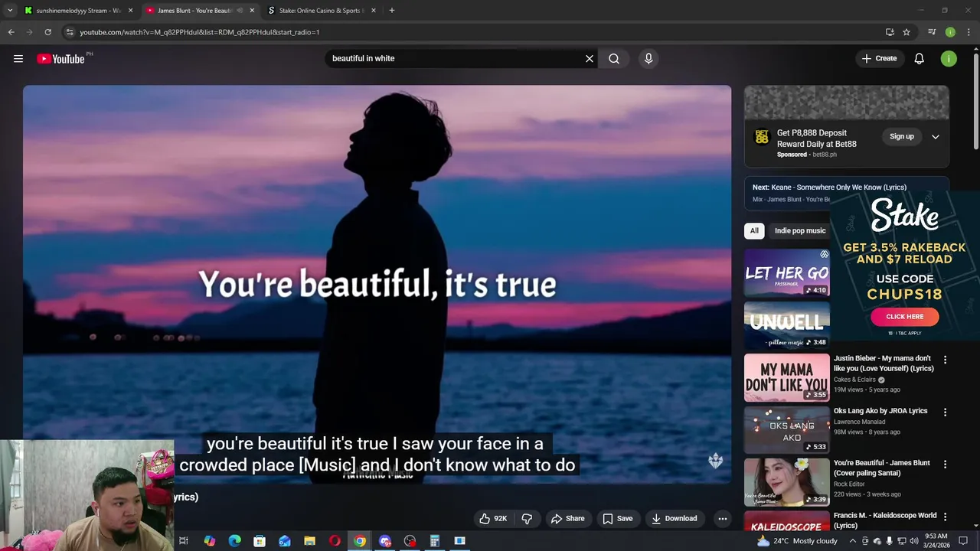Open options for You're Beautiful cover video
The height and width of the screenshot is (551, 980).
pyautogui.click(x=945, y=464)
